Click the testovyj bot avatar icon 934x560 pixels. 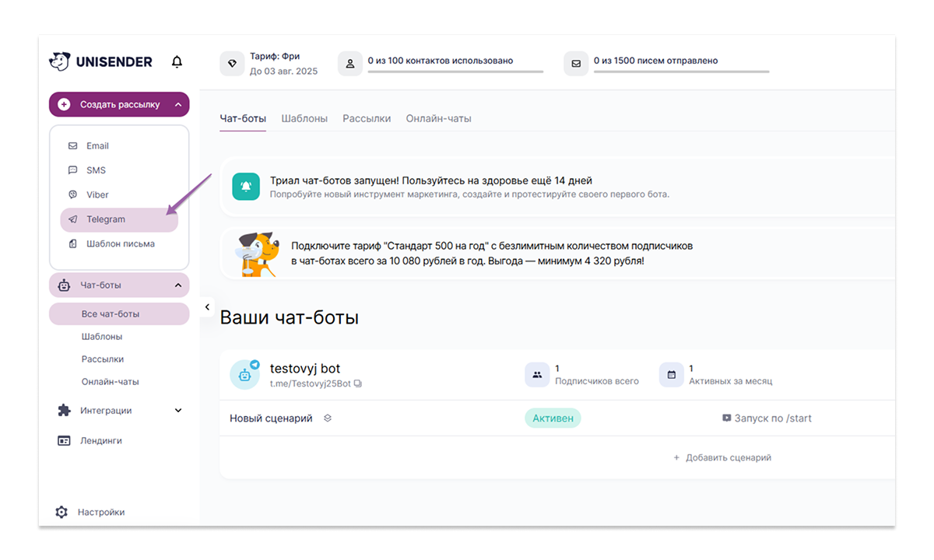pyautogui.click(x=244, y=374)
